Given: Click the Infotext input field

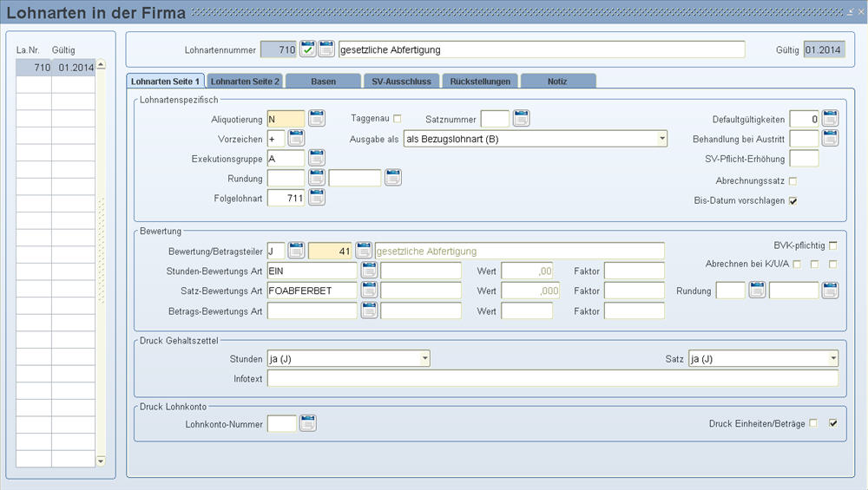Looking at the screenshot, I should pos(552,379).
